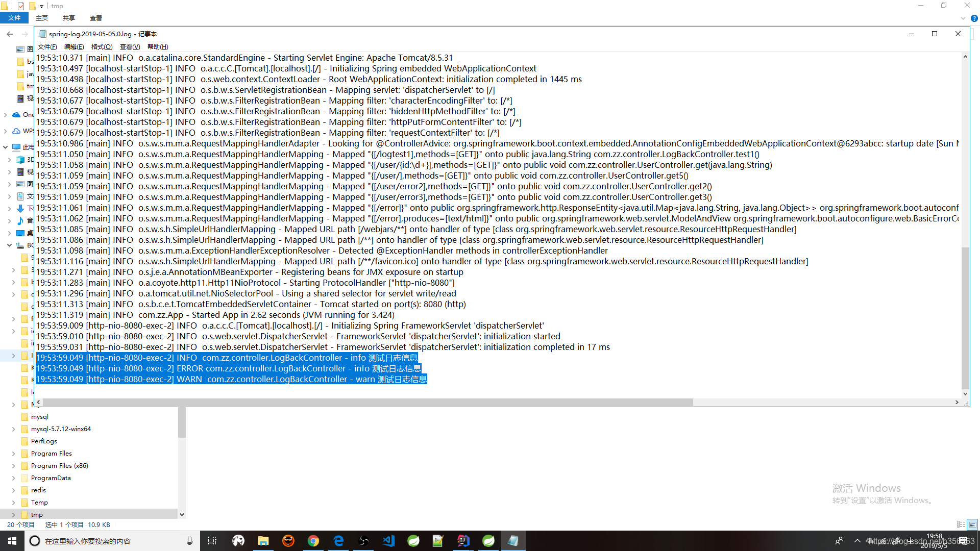Select the ProgramData folder in tree
Screen dimensions: 980x551
[51, 478]
